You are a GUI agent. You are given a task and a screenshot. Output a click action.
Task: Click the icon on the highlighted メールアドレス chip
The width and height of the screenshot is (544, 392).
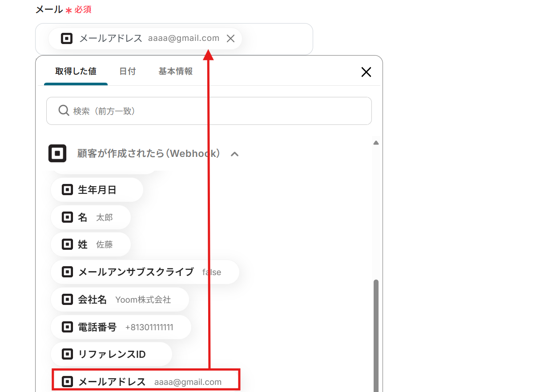pyautogui.click(x=67, y=381)
